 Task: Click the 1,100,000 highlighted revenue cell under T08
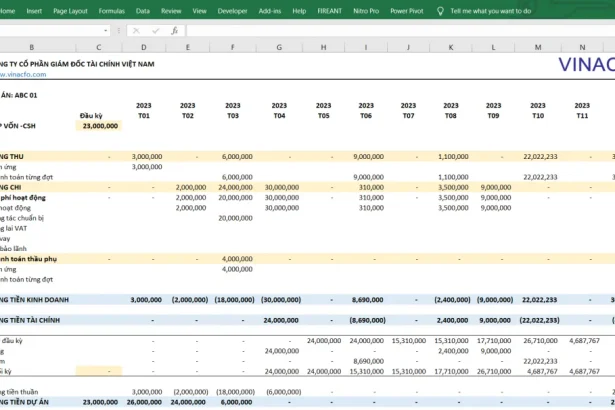coord(453,157)
